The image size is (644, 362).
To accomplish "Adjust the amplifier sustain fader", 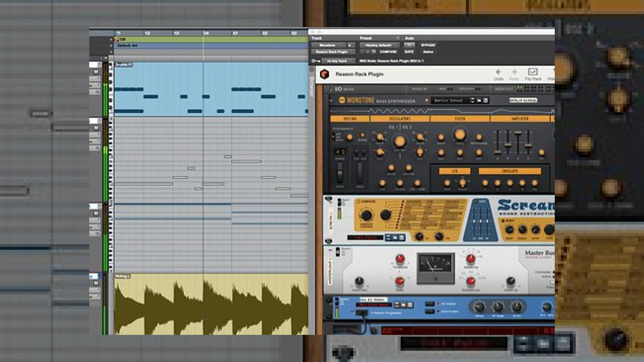I will 518,133.
